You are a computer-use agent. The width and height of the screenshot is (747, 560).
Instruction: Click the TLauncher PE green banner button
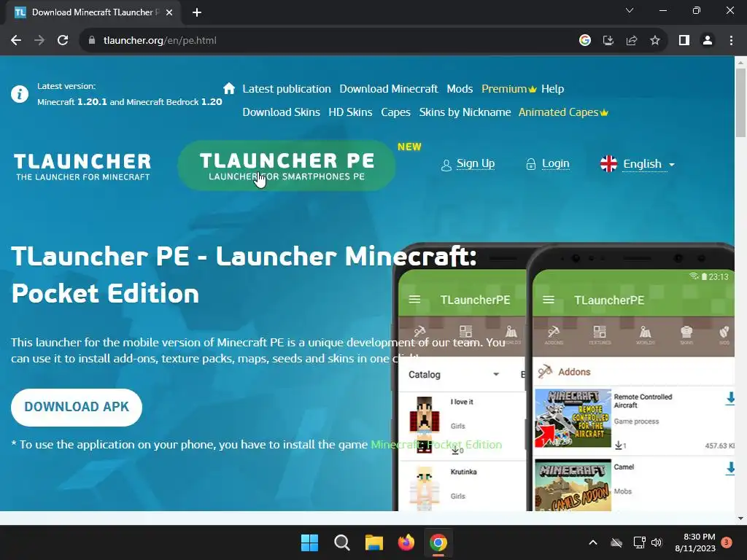pyautogui.click(x=286, y=166)
